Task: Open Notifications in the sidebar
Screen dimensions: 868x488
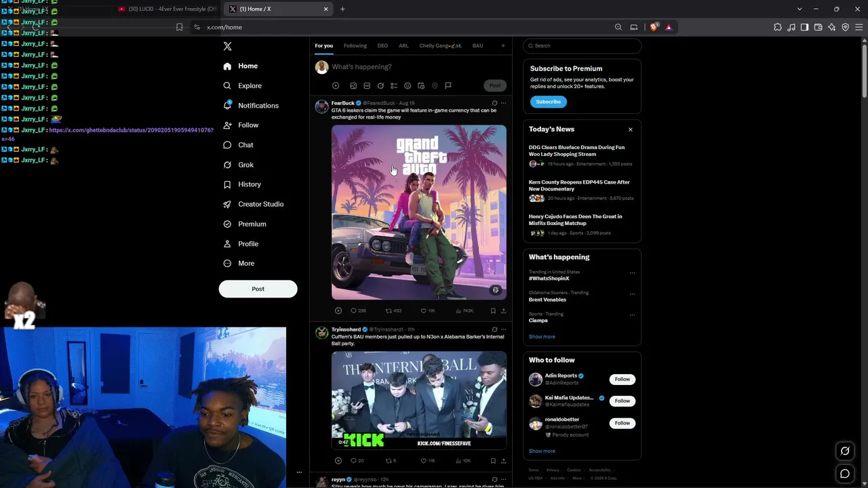Action: [251, 106]
